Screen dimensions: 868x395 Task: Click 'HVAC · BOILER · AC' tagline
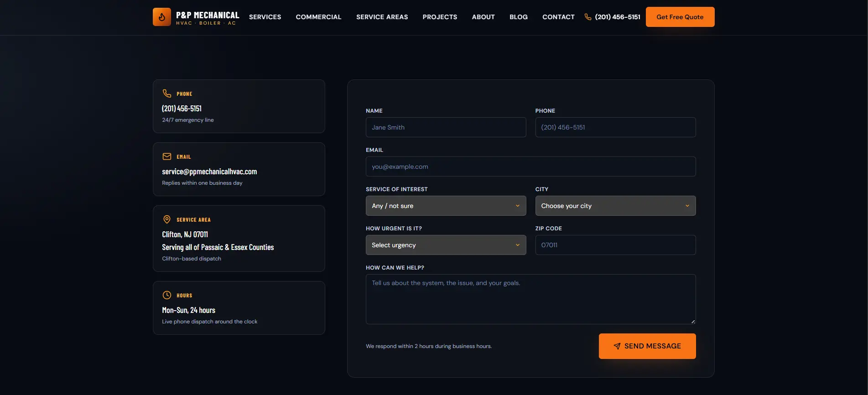pyautogui.click(x=206, y=23)
